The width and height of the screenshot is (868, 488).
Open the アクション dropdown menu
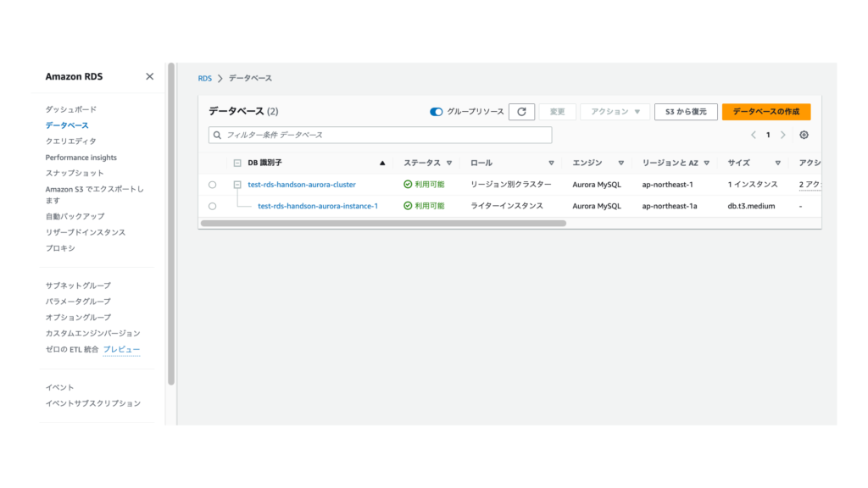point(615,112)
